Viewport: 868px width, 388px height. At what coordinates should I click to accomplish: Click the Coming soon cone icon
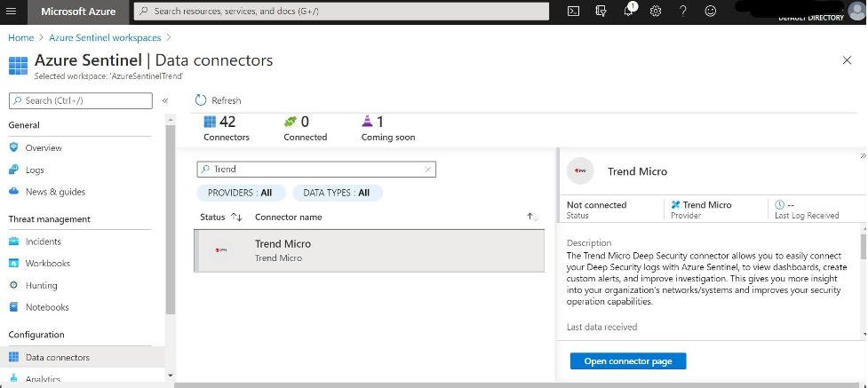point(368,122)
